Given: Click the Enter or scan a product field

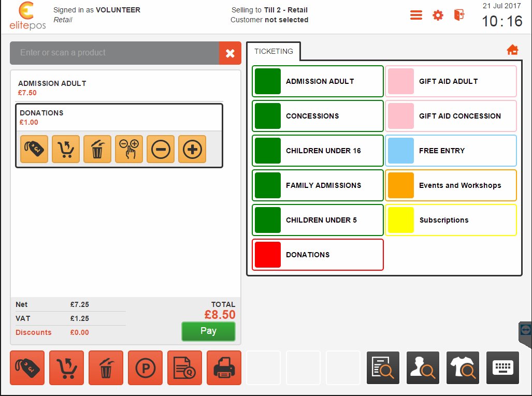Looking at the screenshot, I should [114, 53].
